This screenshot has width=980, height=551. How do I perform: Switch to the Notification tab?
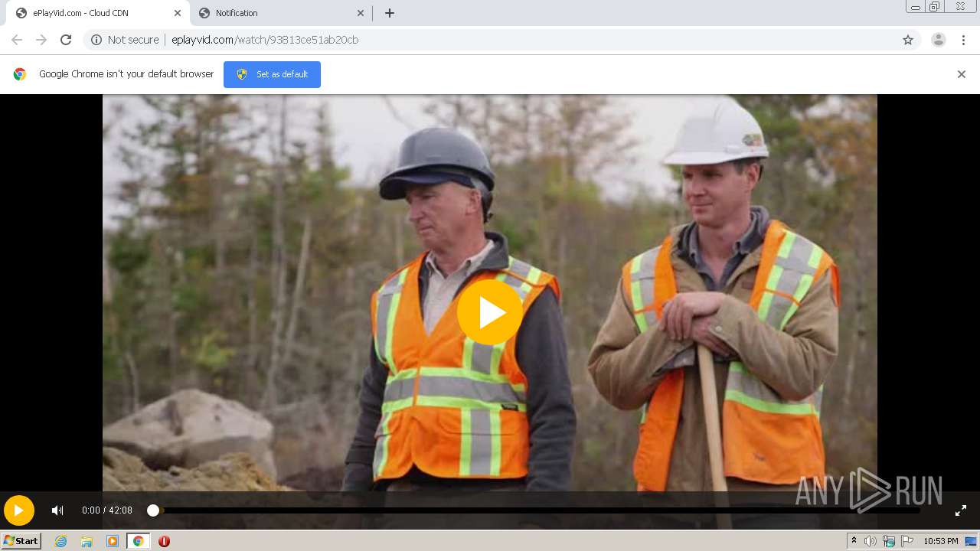281,13
